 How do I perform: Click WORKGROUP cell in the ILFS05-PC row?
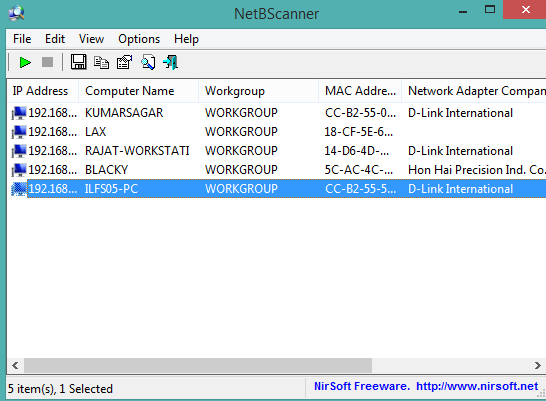tap(241, 189)
